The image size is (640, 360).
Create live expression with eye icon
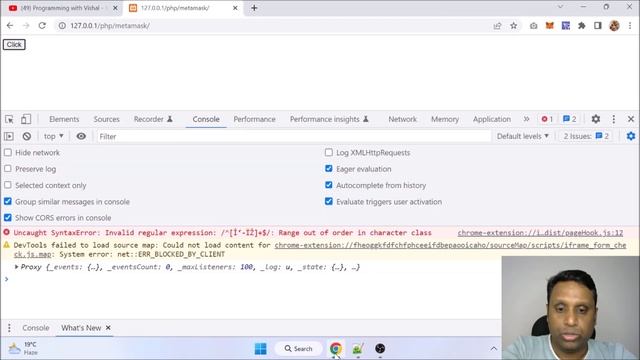click(81, 136)
